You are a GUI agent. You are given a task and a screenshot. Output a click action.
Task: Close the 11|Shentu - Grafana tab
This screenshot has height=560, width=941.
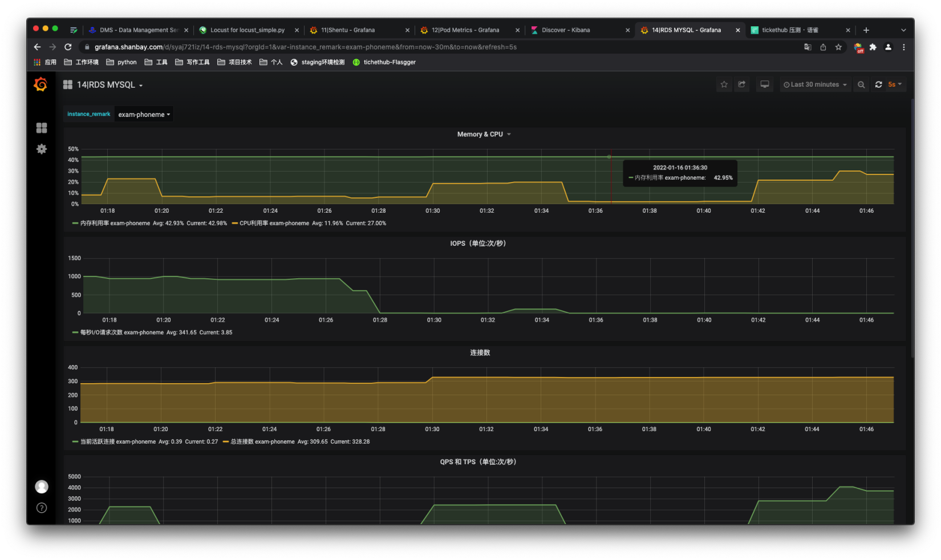pyautogui.click(x=407, y=30)
